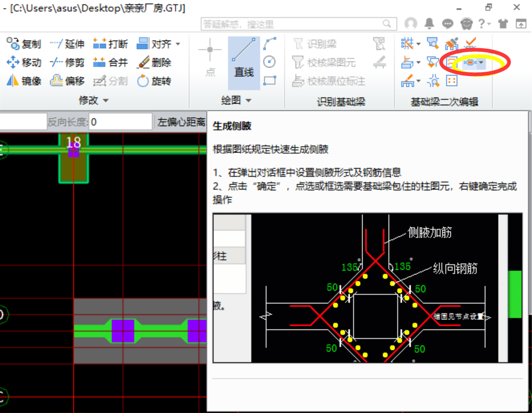Click the dotted grid pencil icon
The width and height of the screenshot is (532, 413).
[x=407, y=43]
